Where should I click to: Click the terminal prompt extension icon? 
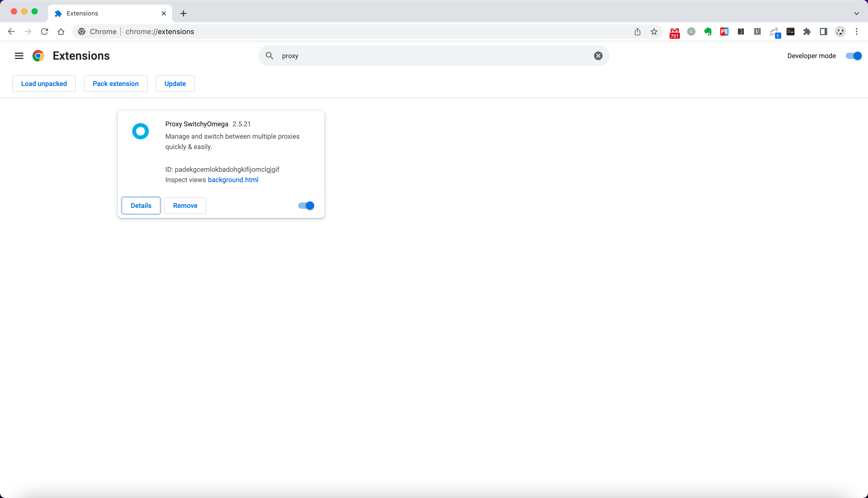tap(790, 32)
